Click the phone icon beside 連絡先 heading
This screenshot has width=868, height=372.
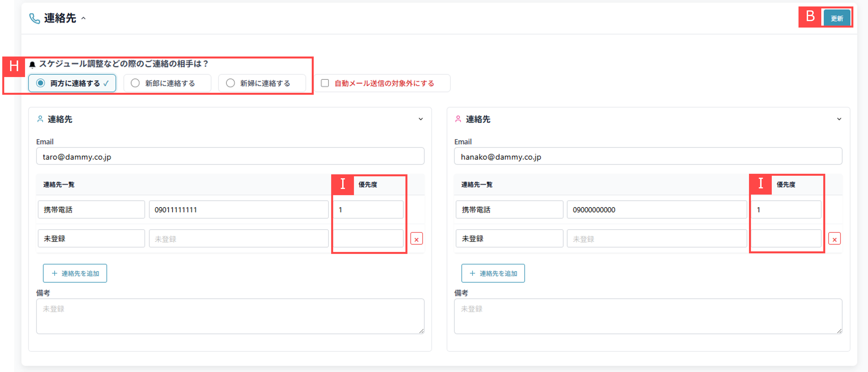(34, 18)
